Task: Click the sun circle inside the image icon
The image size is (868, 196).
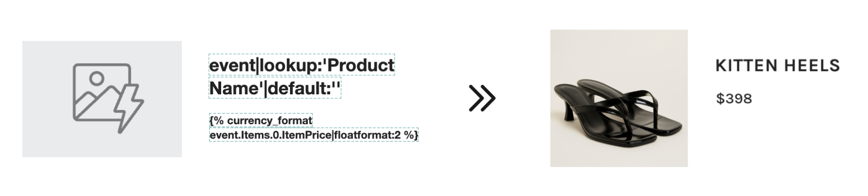Action: coord(96,79)
